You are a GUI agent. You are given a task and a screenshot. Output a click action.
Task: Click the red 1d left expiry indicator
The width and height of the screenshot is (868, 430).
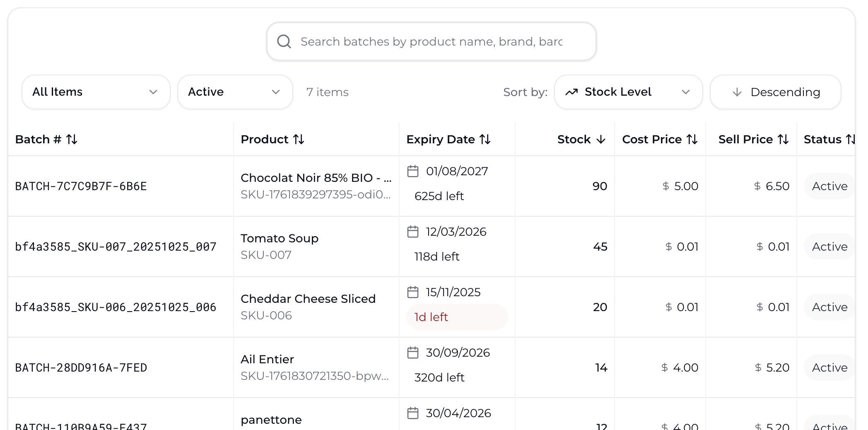[457, 316]
